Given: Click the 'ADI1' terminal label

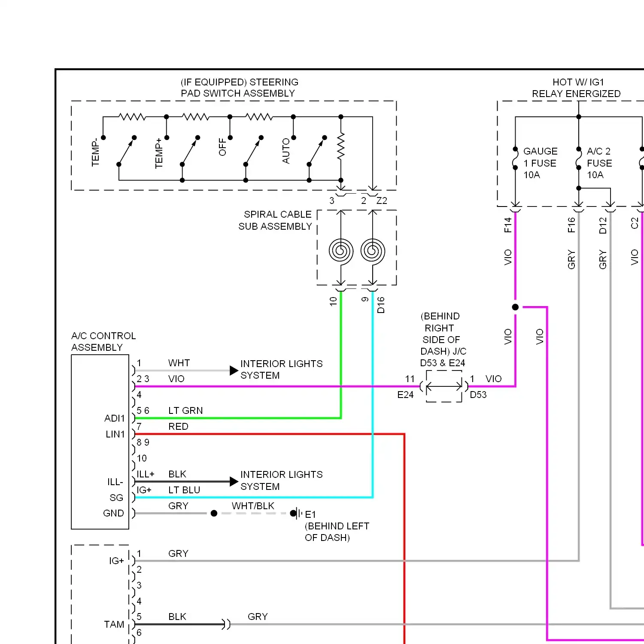Looking at the screenshot, I should (114, 418).
